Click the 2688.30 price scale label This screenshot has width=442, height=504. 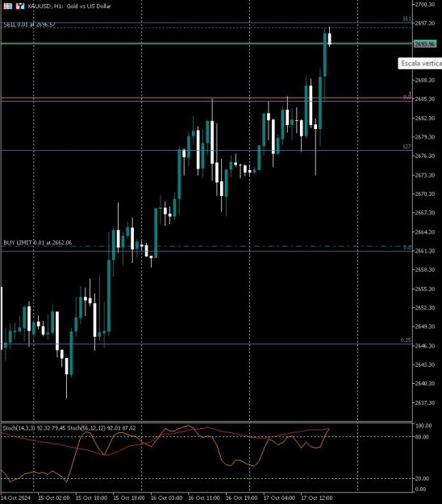coord(425,80)
